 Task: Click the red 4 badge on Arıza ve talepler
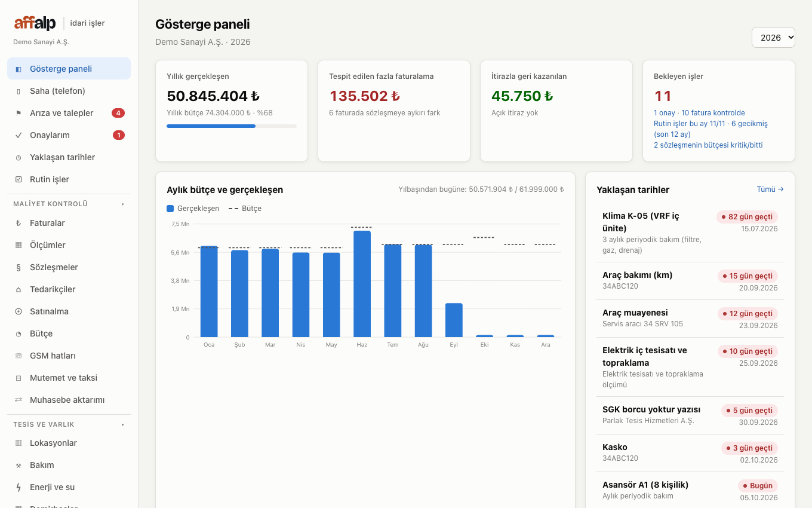pyautogui.click(x=118, y=113)
